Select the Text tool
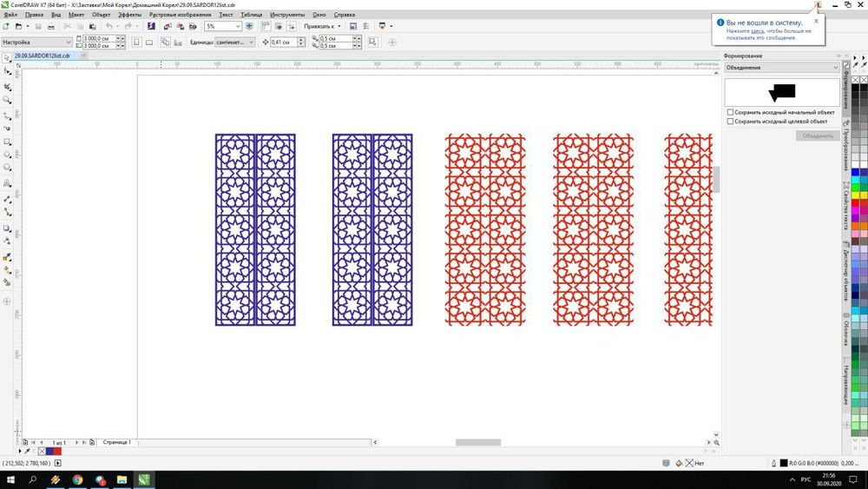 [x=7, y=182]
